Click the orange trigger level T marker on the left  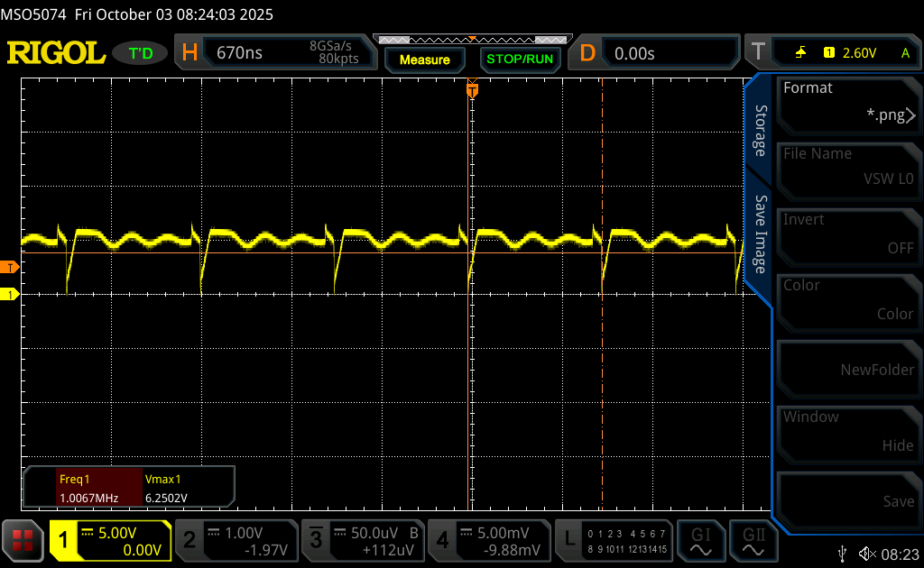coord(9,268)
